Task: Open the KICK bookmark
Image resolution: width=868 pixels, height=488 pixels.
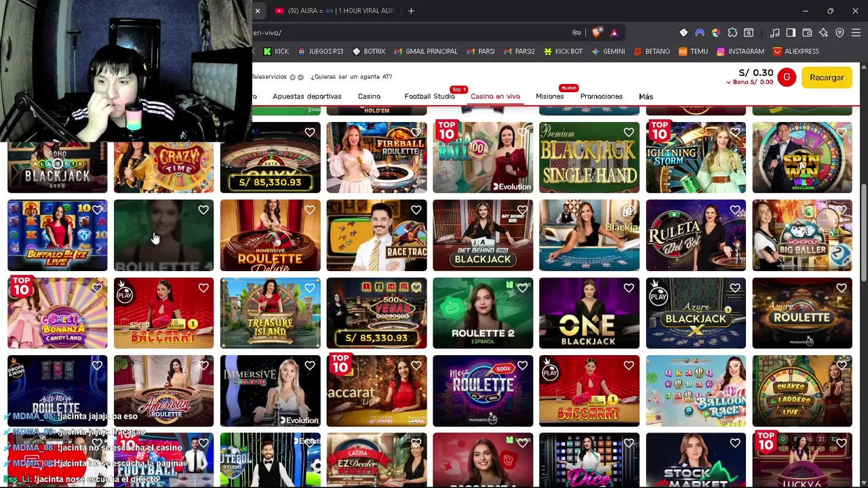Action: pos(276,52)
